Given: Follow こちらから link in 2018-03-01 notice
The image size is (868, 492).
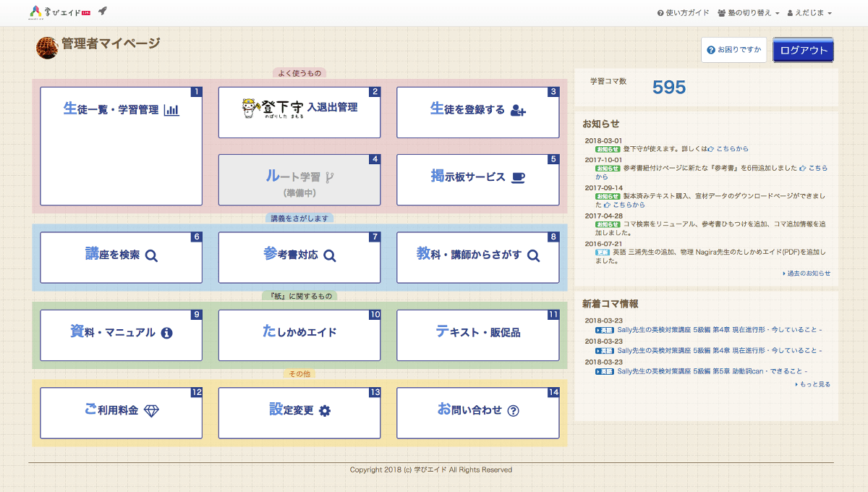Looking at the screenshot, I should 728,148.
